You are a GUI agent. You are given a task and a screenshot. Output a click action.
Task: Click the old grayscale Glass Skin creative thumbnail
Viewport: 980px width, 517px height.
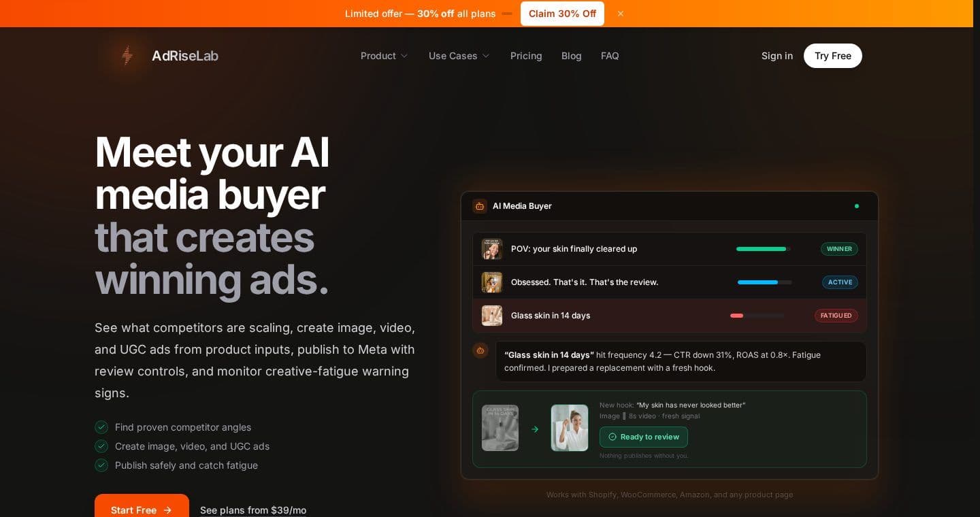click(x=500, y=428)
